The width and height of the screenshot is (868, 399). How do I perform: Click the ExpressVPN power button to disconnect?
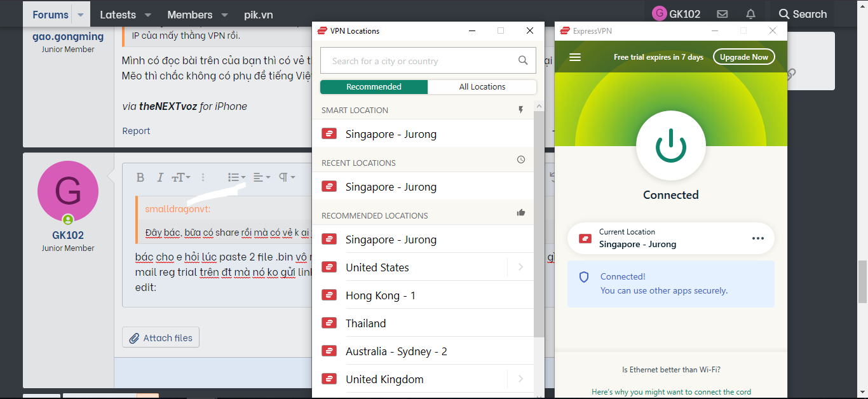pyautogui.click(x=670, y=147)
